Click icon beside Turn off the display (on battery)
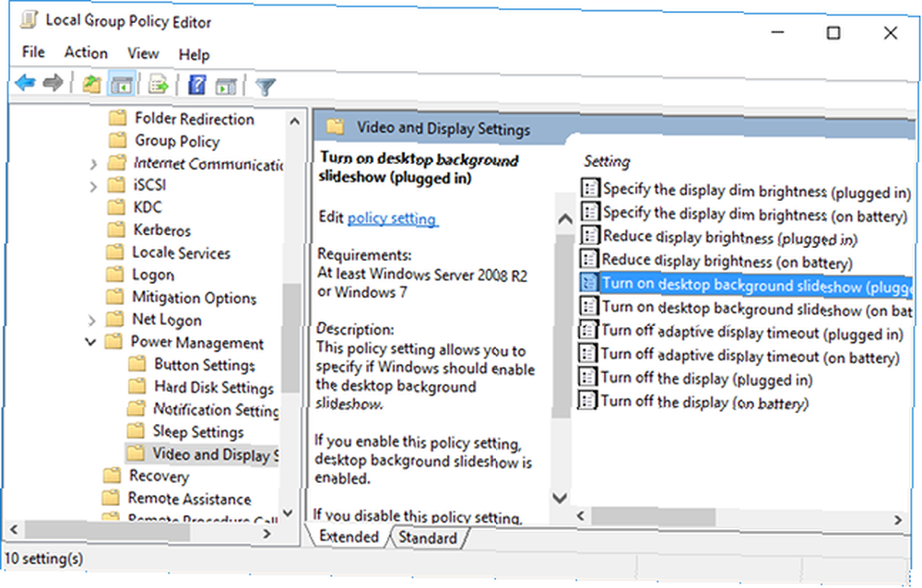Screen dimensions: 922x588 (585, 400)
